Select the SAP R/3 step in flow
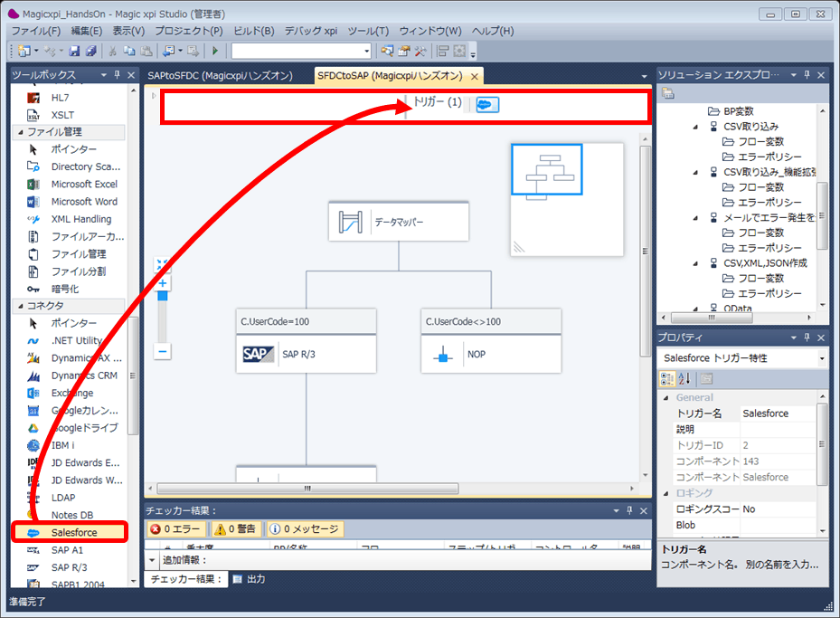This screenshot has height=618, width=840. pyautogui.click(x=306, y=354)
